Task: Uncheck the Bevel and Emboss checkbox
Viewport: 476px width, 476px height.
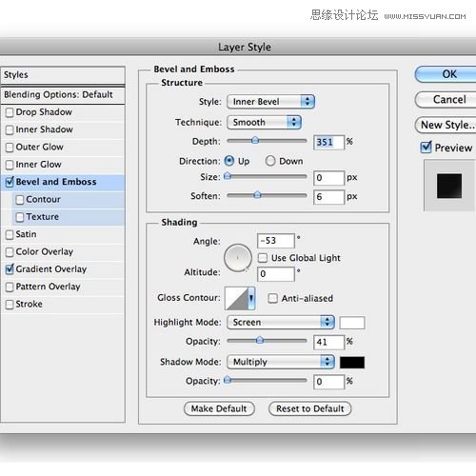Action: tap(10, 182)
